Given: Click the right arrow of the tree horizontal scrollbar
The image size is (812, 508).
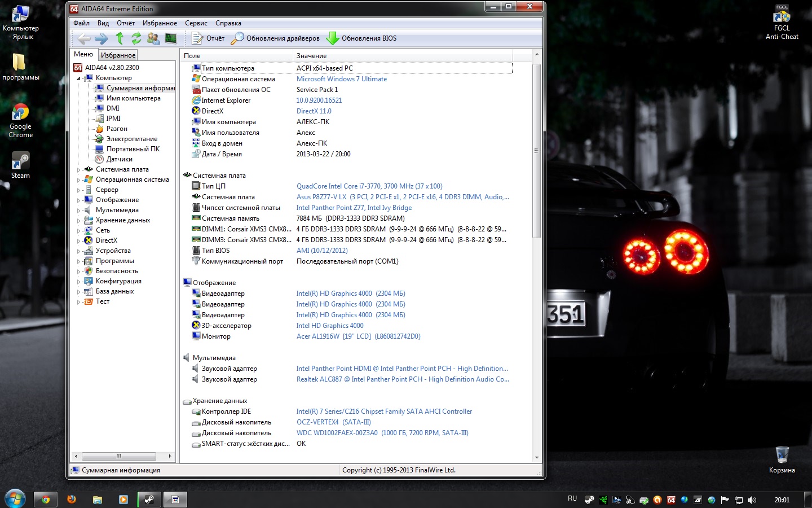Looking at the screenshot, I should [x=170, y=456].
